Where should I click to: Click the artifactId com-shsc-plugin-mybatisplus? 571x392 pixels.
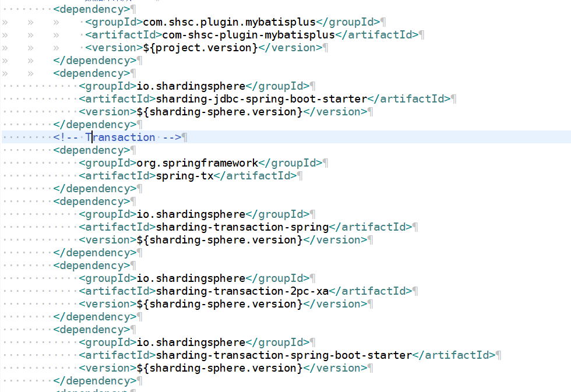point(248,35)
